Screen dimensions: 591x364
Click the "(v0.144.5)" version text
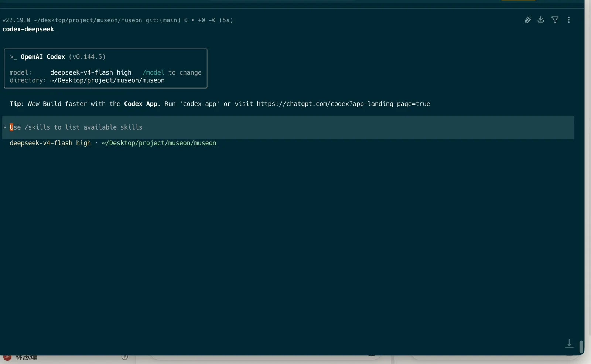pos(87,57)
